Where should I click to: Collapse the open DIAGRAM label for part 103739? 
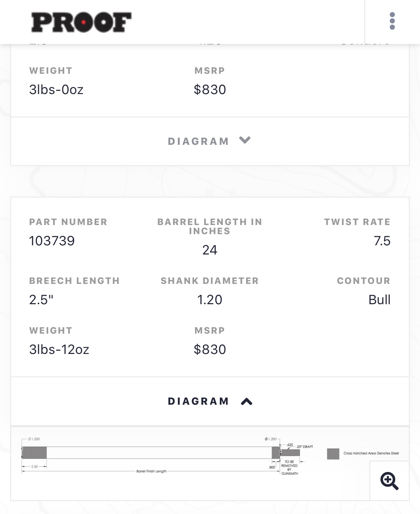tap(198, 401)
